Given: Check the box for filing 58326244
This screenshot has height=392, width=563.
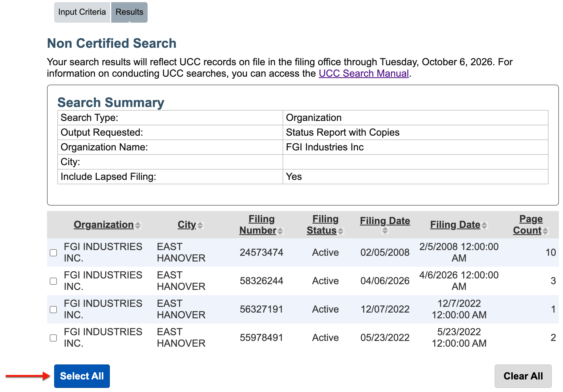Looking at the screenshot, I should [x=53, y=281].
